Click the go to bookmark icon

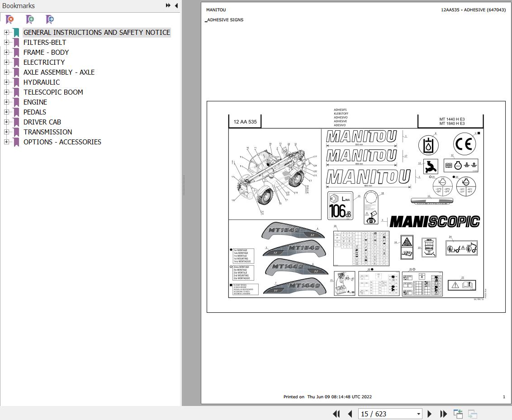tap(50, 19)
